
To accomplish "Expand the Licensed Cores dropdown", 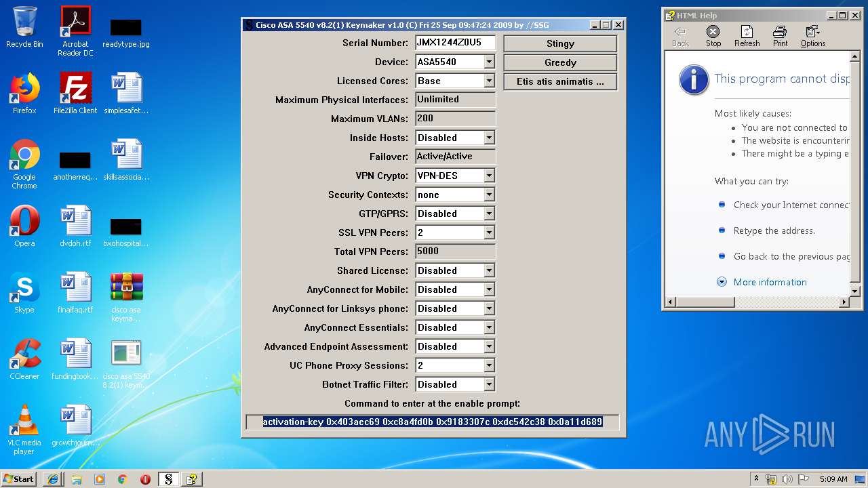I will [x=489, y=81].
